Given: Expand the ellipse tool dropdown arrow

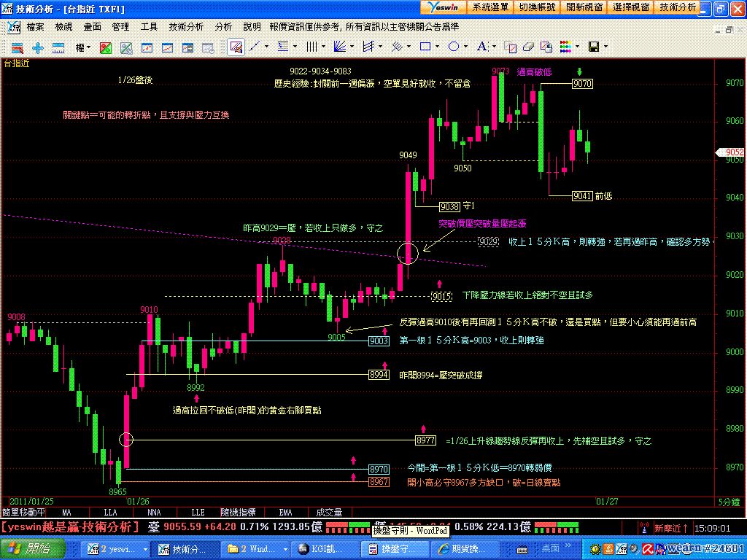Looking at the screenshot, I should pyautogui.click(x=466, y=46).
